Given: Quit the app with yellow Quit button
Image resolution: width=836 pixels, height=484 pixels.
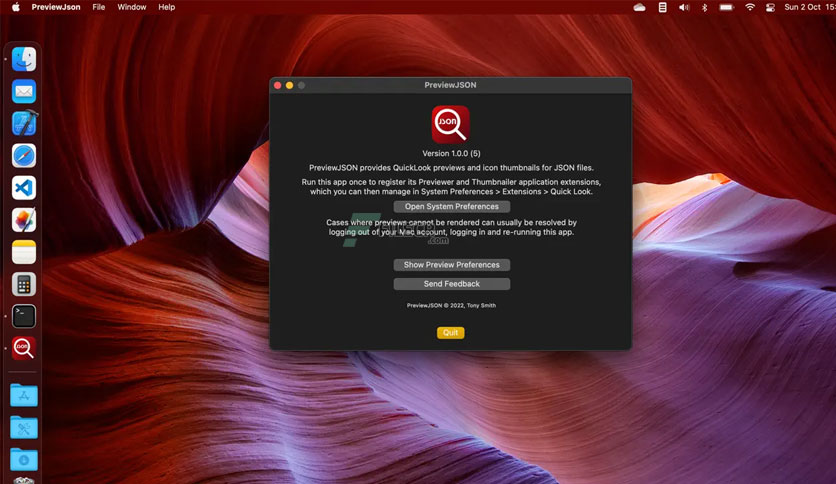Looking at the screenshot, I should 451,332.
